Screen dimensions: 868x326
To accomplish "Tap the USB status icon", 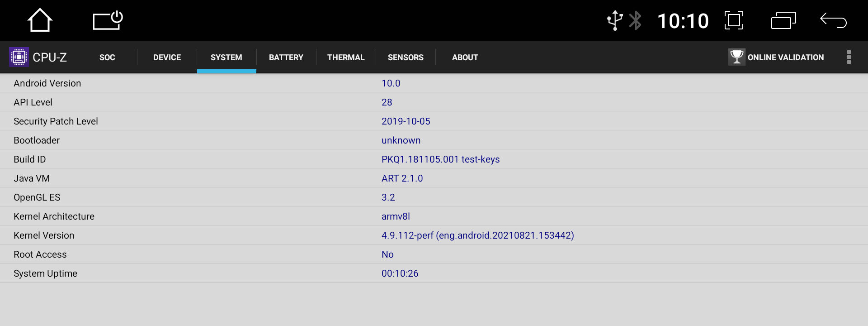I will point(615,20).
